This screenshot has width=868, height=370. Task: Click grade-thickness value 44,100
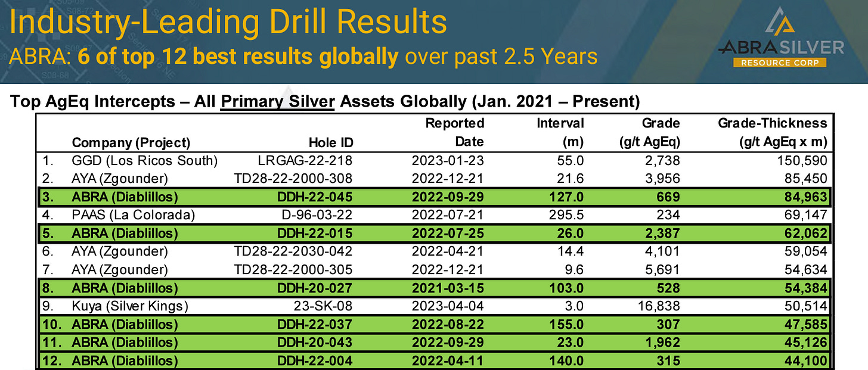tap(805, 360)
